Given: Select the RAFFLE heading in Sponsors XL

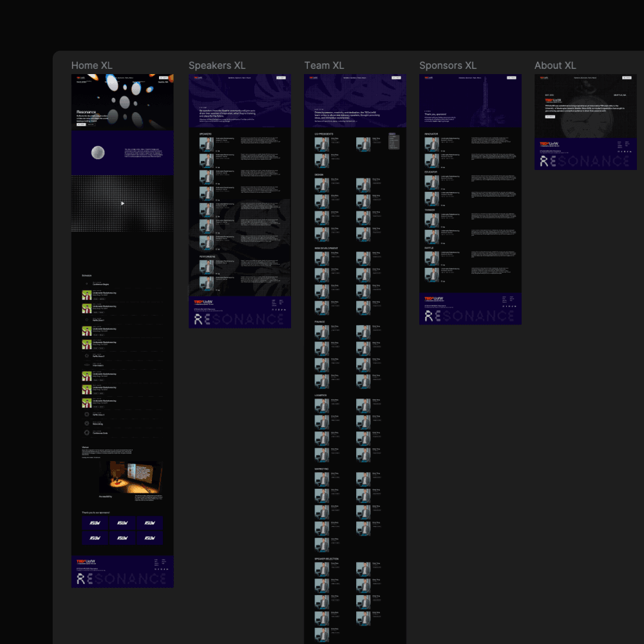Looking at the screenshot, I should point(429,248).
